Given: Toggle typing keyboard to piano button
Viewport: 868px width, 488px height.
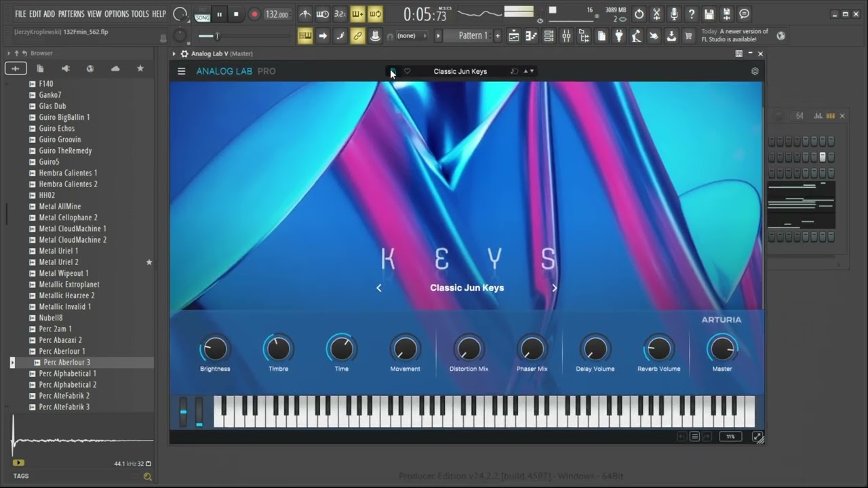Looking at the screenshot, I should coord(305,36).
